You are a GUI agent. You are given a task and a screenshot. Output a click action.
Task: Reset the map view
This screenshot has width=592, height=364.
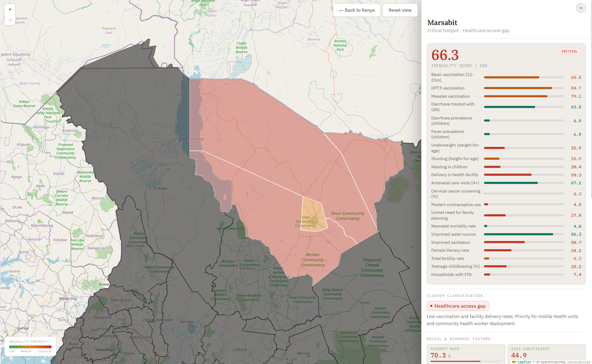[x=400, y=10]
